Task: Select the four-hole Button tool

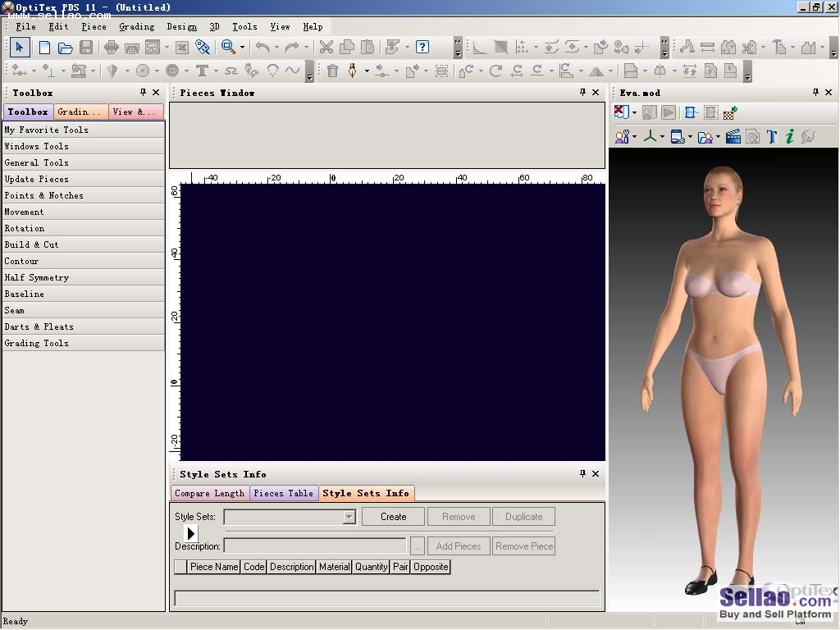Action: (x=172, y=71)
